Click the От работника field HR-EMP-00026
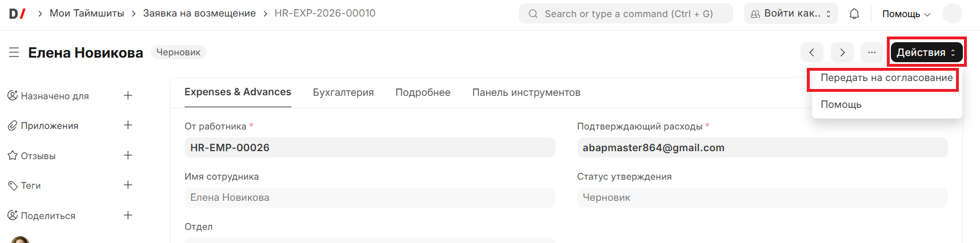Viewport: 980px width, 243px height. pyautogui.click(x=370, y=147)
